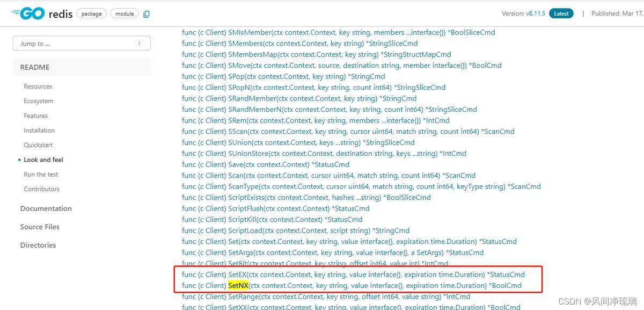Click the redis package title

61,15
